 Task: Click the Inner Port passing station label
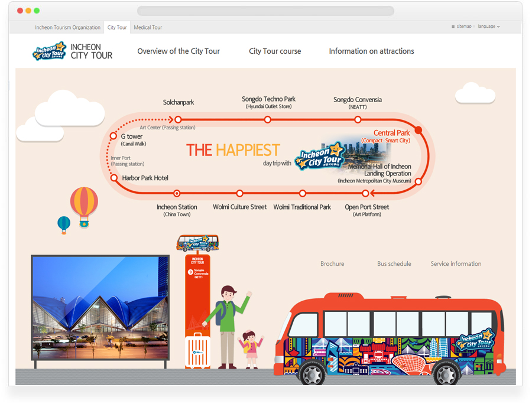[x=127, y=161]
